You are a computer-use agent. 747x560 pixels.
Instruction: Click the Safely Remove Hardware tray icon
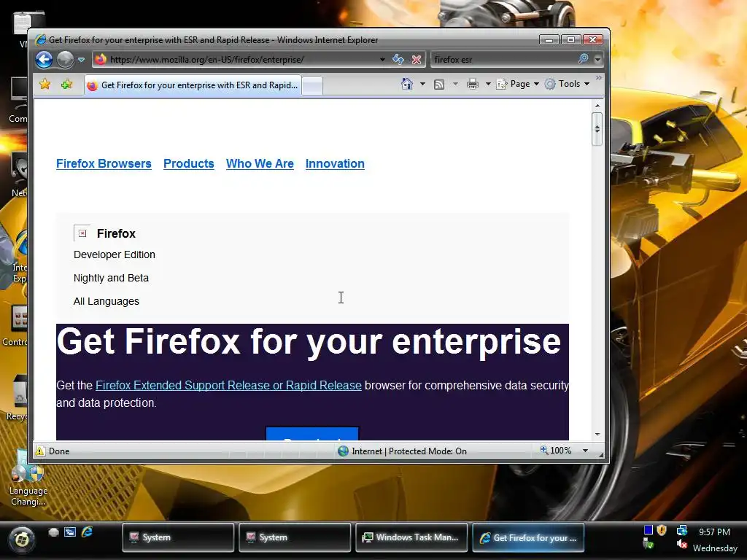[x=648, y=543]
